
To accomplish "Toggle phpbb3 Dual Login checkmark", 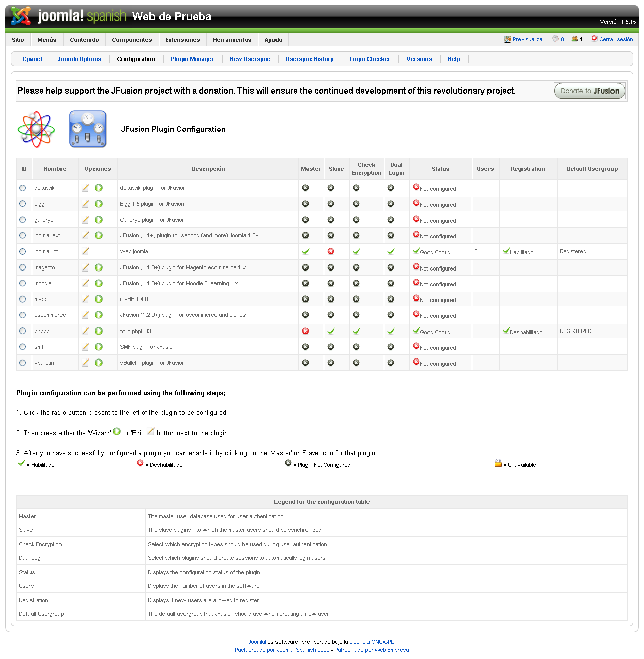I will [391, 331].
